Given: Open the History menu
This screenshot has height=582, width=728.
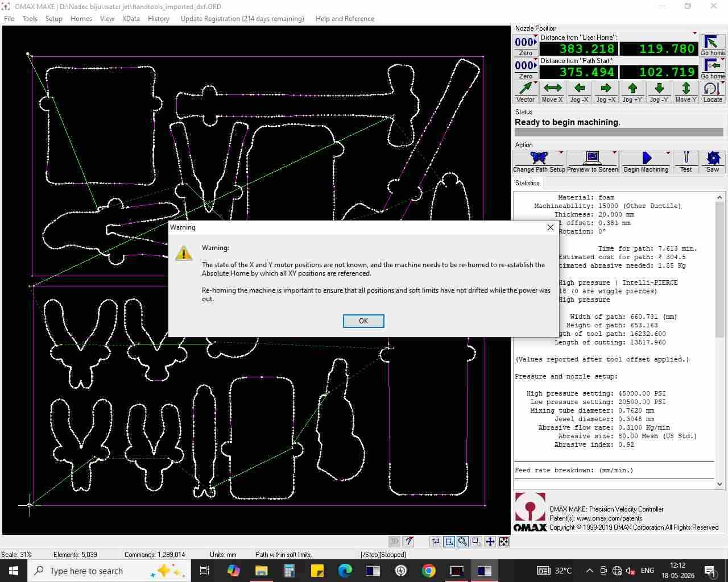Looking at the screenshot, I should pyautogui.click(x=159, y=19).
